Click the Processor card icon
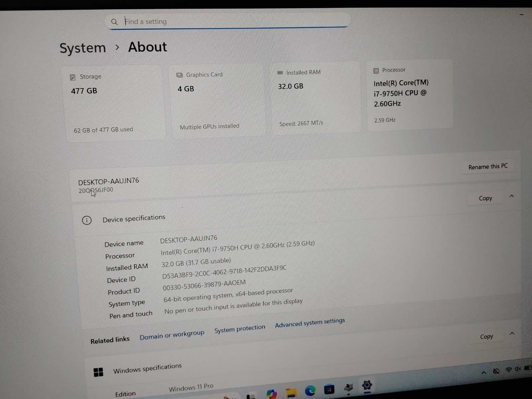 (x=376, y=71)
